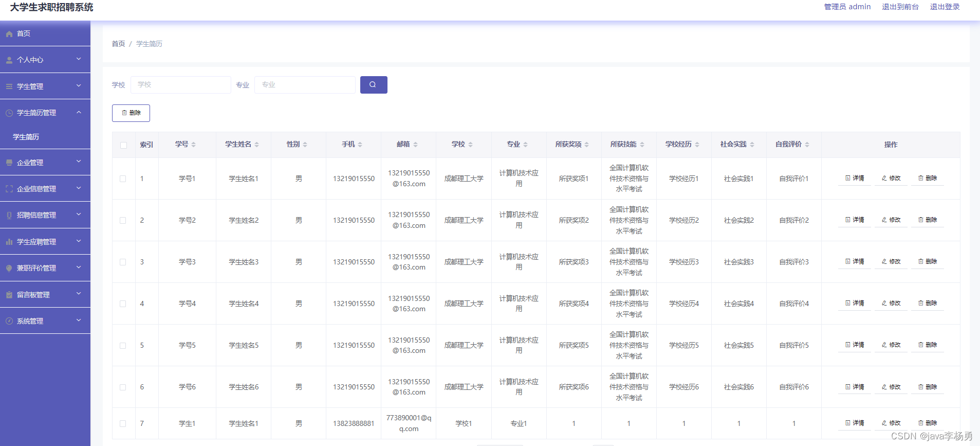
Task: Check the row checkbox for 学号2
Action: [x=123, y=221]
